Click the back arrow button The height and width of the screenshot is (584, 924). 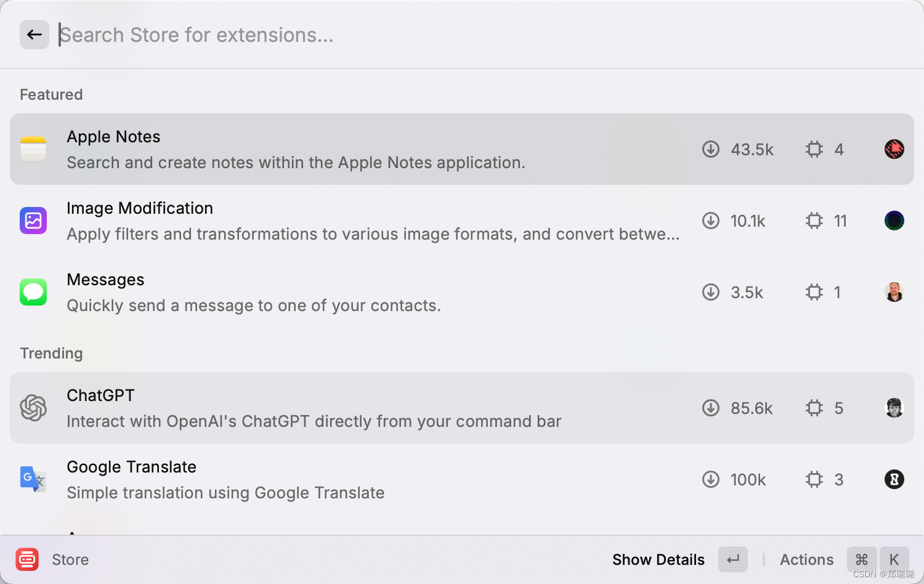(34, 34)
